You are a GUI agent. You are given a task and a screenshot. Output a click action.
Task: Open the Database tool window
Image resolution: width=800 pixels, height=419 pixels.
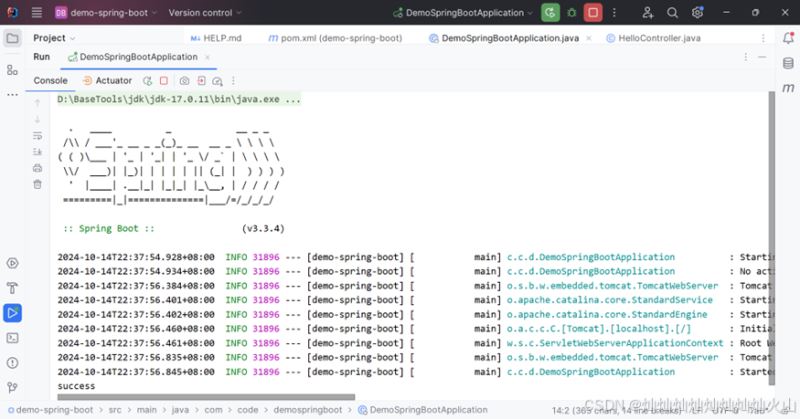(x=788, y=63)
